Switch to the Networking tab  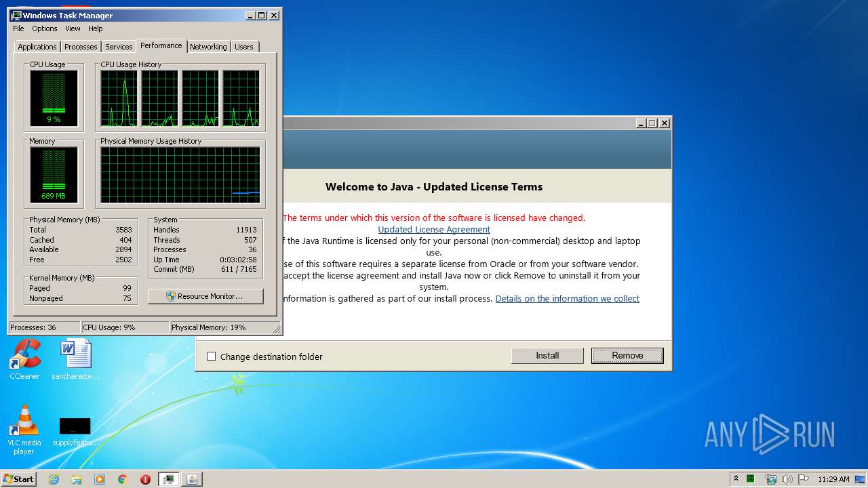coord(208,47)
